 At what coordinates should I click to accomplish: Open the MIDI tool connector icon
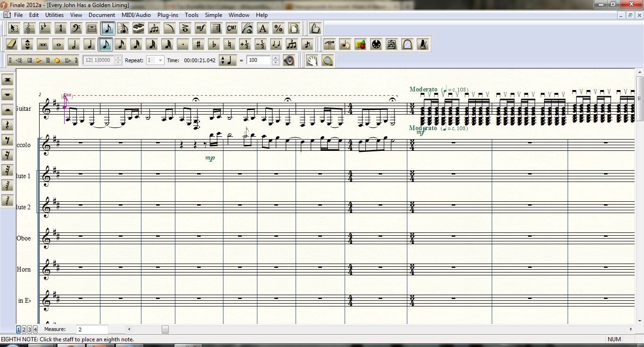[x=376, y=44]
